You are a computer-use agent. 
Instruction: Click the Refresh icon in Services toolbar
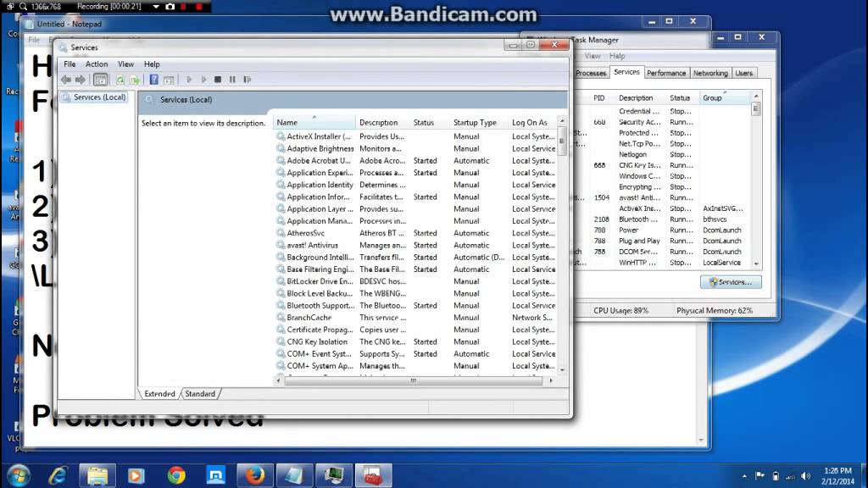pos(120,80)
